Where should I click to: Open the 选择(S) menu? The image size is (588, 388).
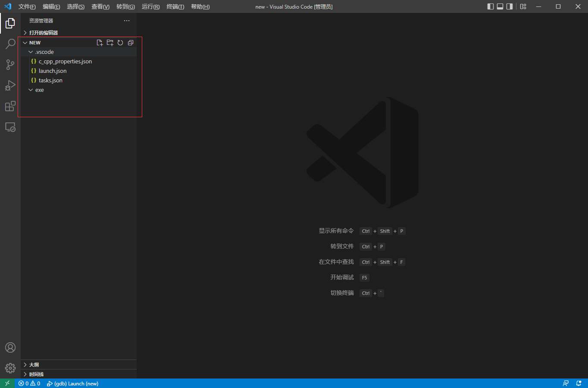pyautogui.click(x=76, y=6)
